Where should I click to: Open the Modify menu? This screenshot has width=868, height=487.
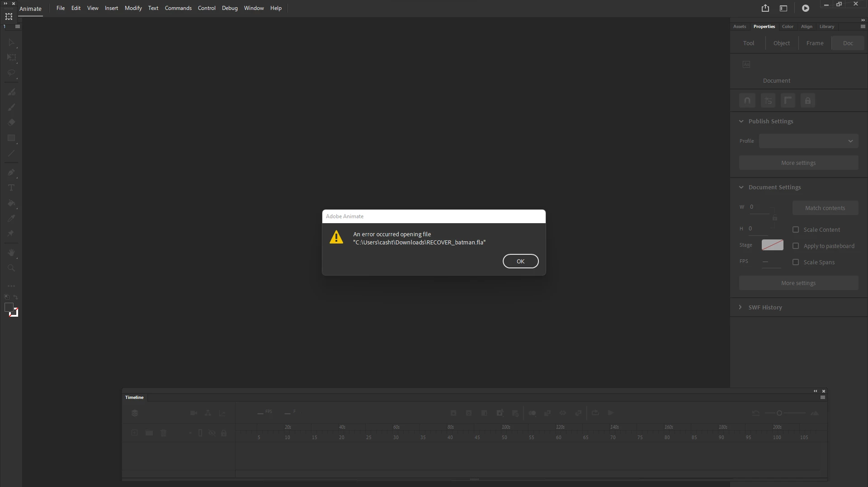(x=133, y=8)
